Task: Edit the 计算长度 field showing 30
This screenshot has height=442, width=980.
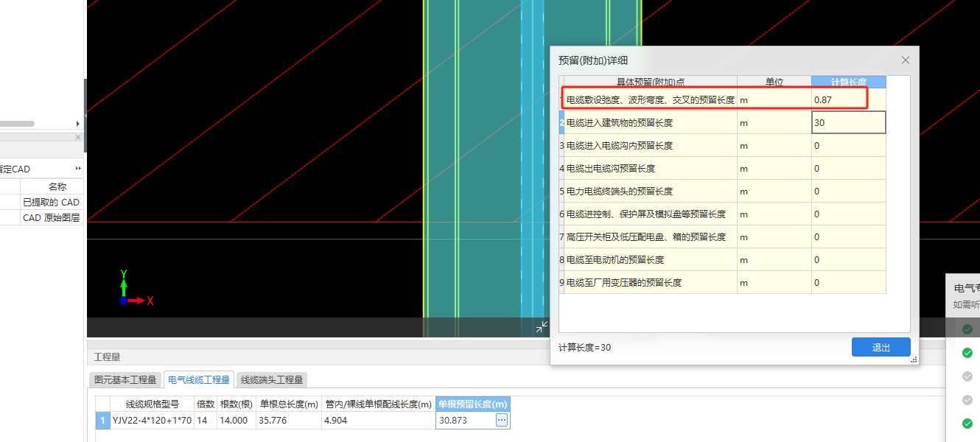Action: coord(847,122)
